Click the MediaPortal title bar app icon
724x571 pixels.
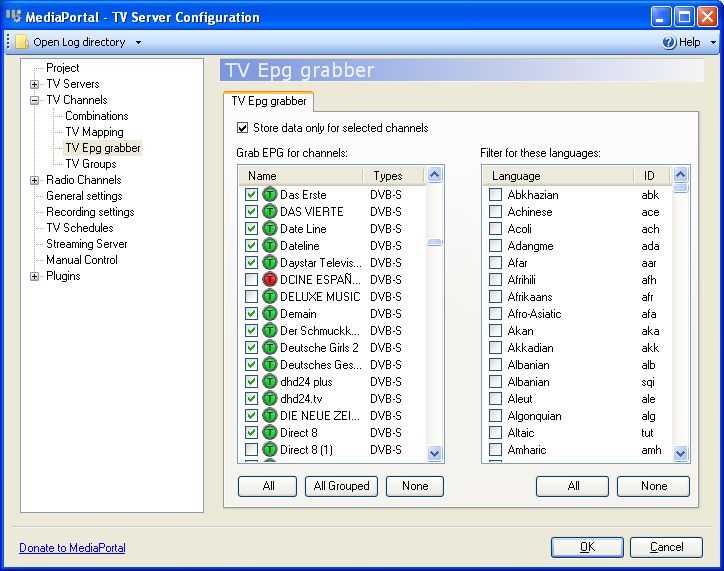click(x=14, y=17)
